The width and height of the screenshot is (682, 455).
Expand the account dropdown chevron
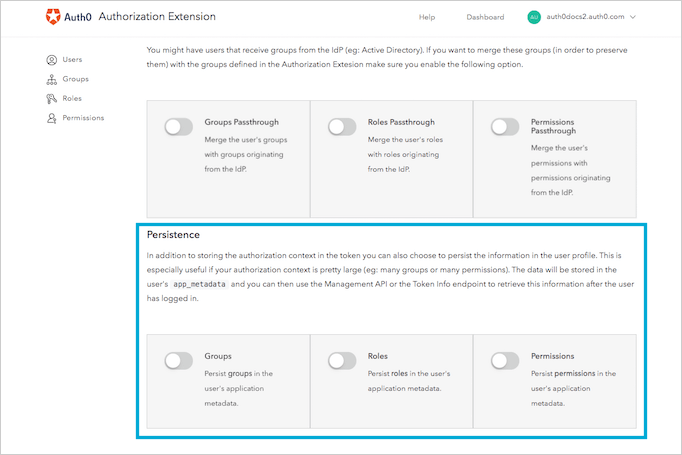(x=633, y=17)
